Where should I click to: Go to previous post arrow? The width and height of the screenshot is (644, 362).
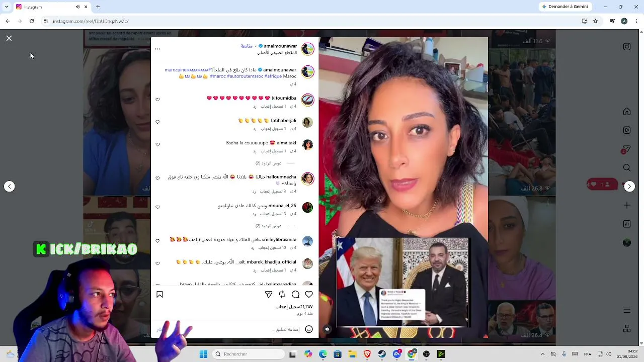coord(9,187)
